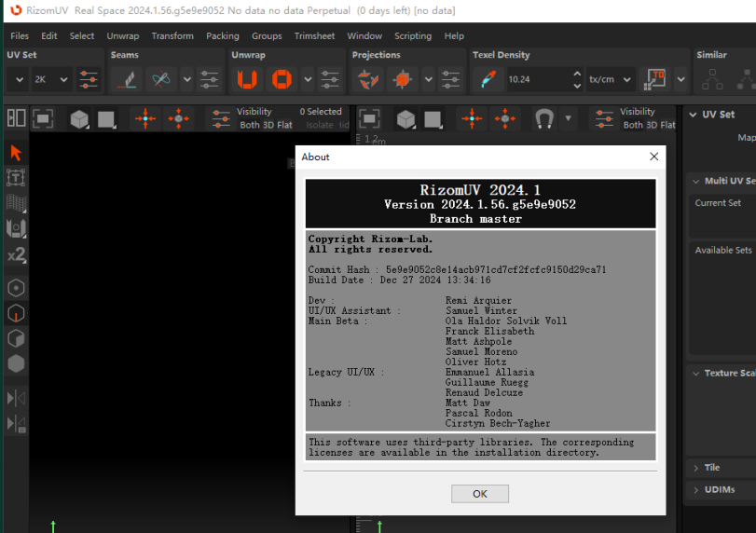Select the Seams cut pen tool

127,79
